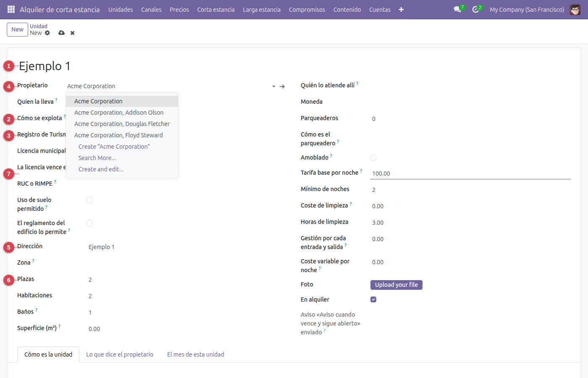Click Create "Acme Corporation" option
This screenshot has width=588, height=378.
pyautogui.click(x=122, y=147)
